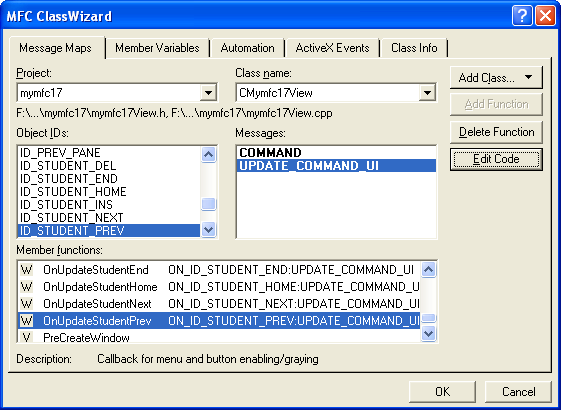Click the disabled Add Function button
Viewport: 561px width, 410px height.
(496, 104)
